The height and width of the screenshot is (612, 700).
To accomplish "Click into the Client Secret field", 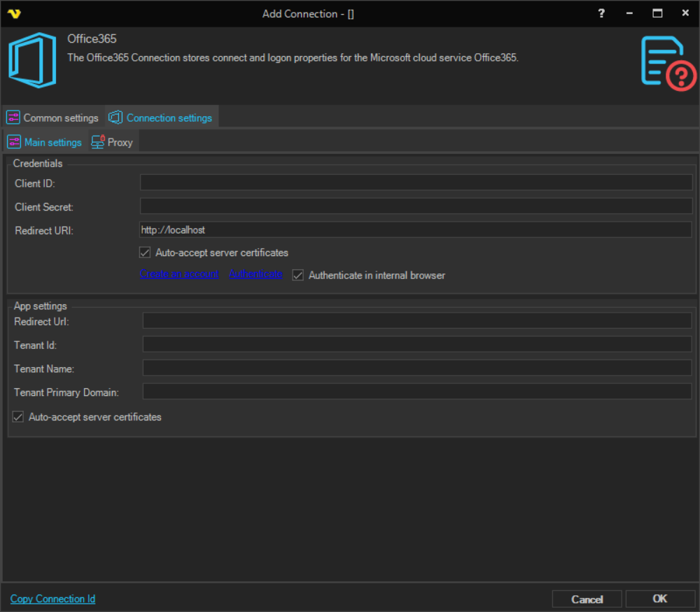I will (416, 206).
